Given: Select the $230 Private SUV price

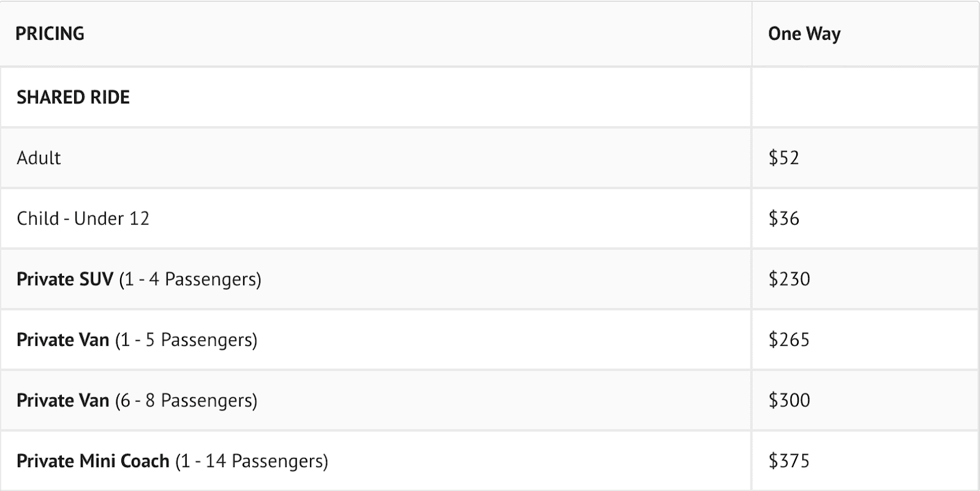Looking at the screenshot, I should click(x=790, y=279).
